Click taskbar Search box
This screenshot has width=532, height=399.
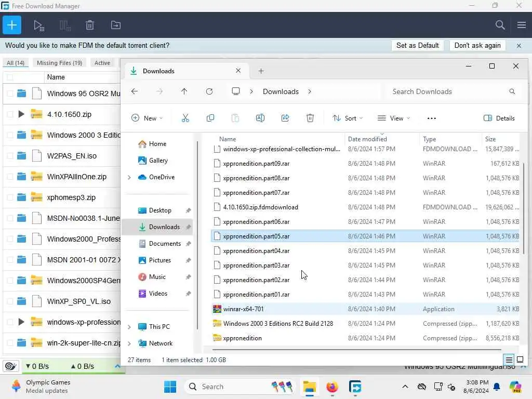click(240, 387)
